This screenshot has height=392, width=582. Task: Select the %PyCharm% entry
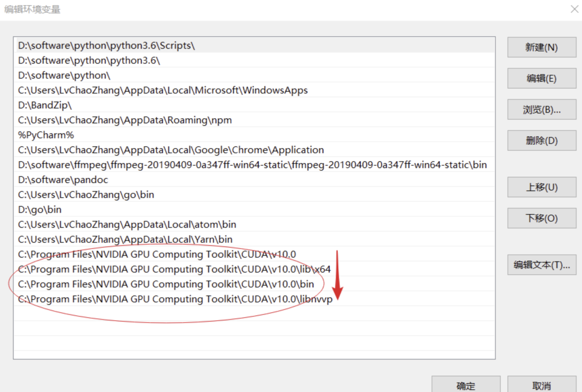click(x=254, y=135)
